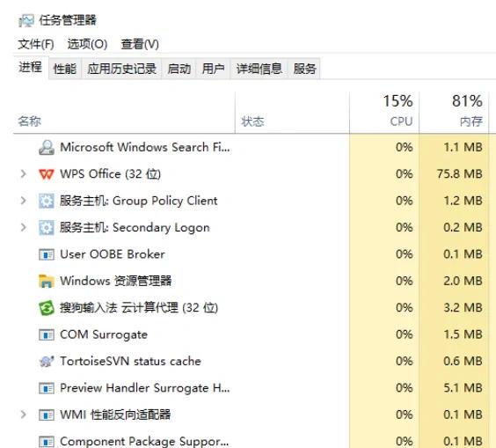
Task: Sort processes by CPU column header
Action: (x=384, y=112)
